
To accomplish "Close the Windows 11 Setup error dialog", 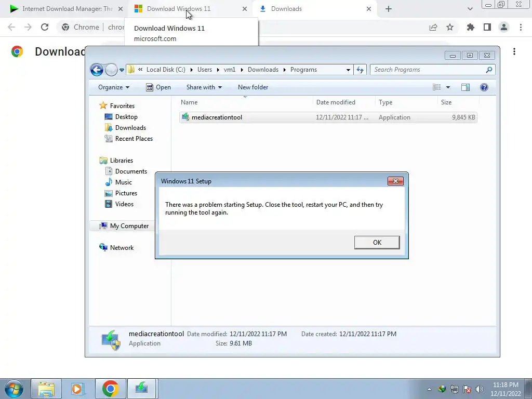I will [x=395, y=181].
